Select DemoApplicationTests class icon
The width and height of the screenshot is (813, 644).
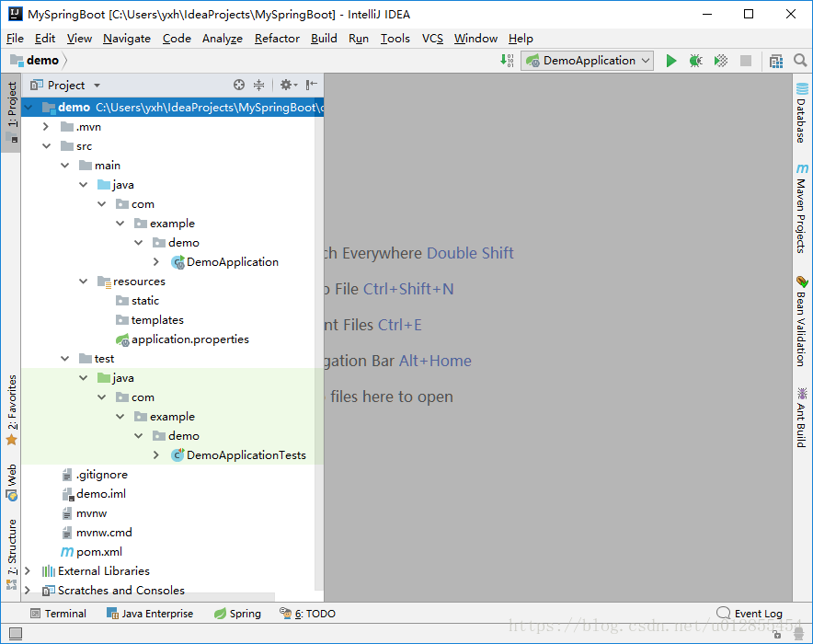[x=177, y=455]
